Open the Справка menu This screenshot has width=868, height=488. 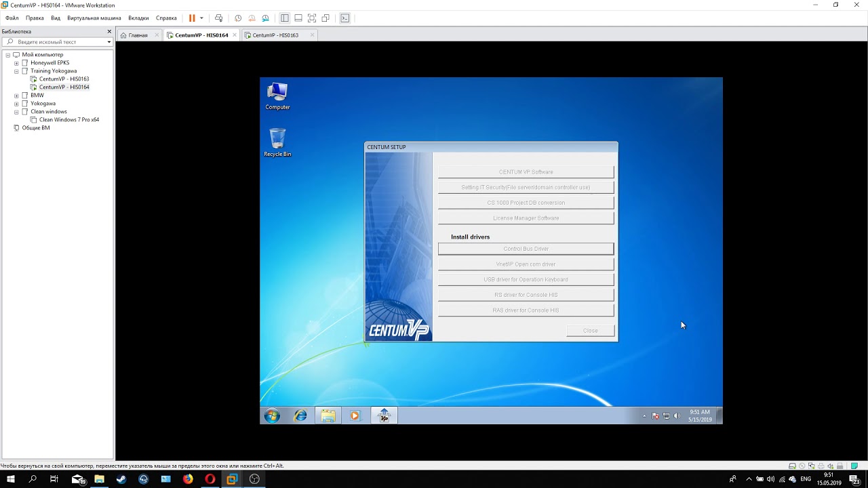166,18
